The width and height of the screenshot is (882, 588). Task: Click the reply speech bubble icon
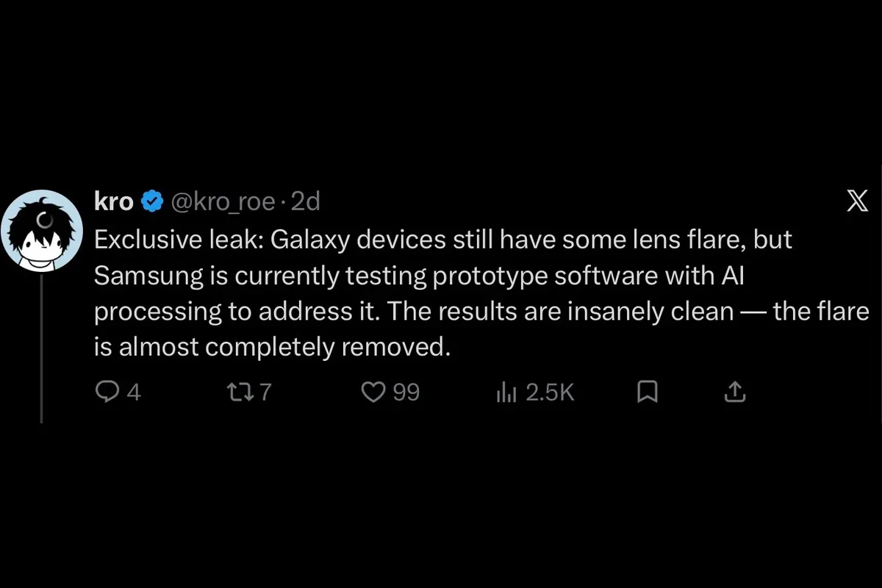(107, 392)
